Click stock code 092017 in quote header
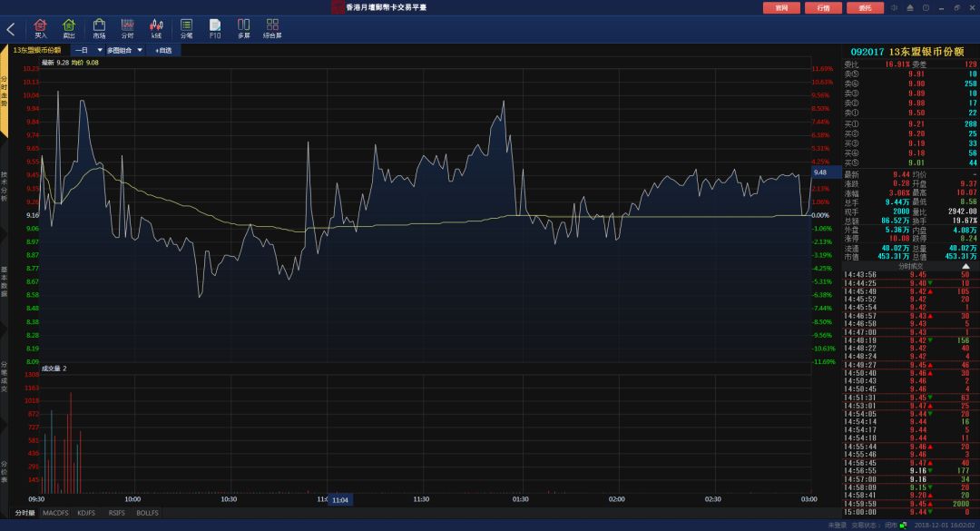 coord(867,52)
